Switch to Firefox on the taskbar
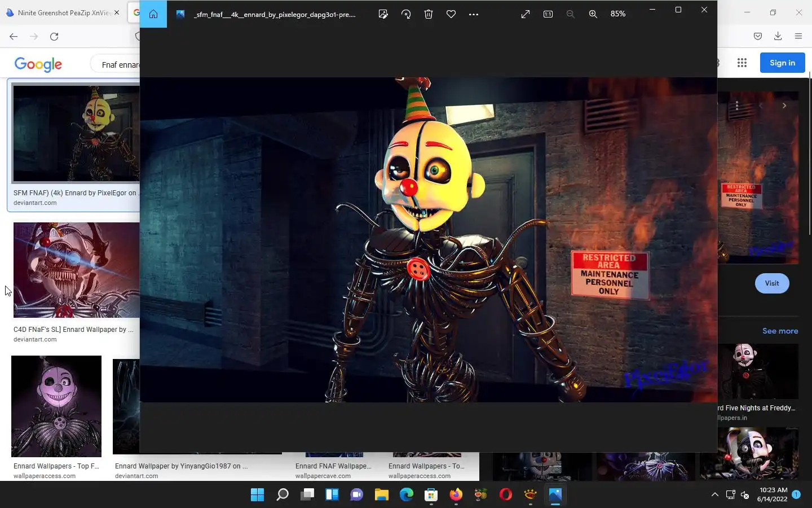Viewport: 812px width, 508px height. tap(456, 495)
